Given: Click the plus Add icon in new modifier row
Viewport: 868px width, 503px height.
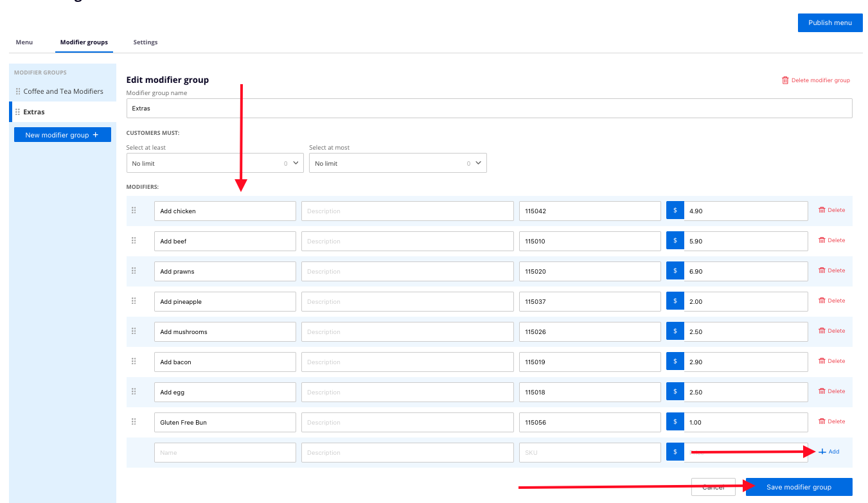Looking at the screenshot, I should click(x=822, y=452).
